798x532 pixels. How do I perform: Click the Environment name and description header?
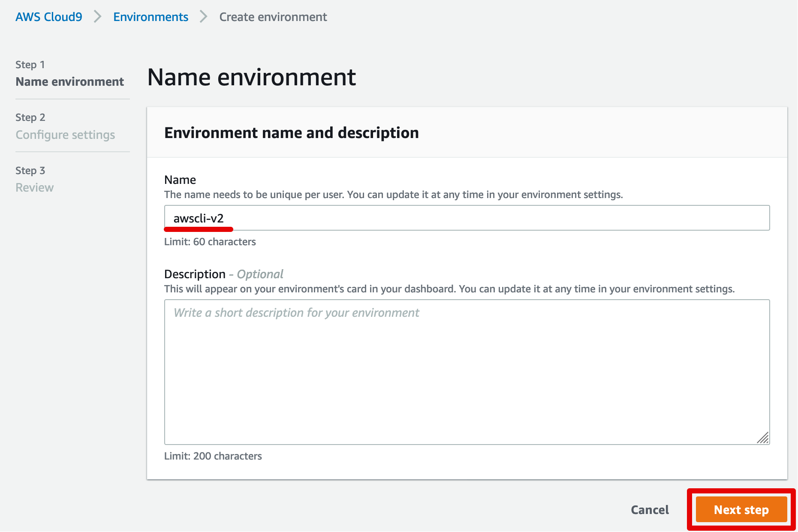[291, 132]
